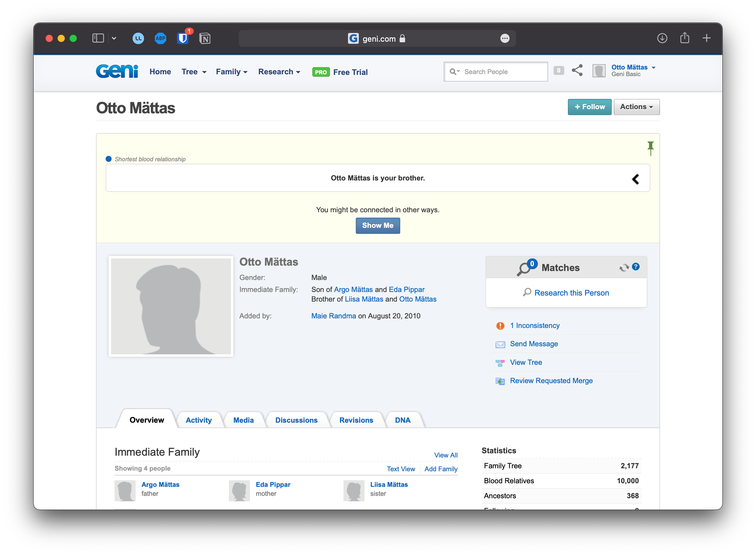Open Matches help question mark

pyautogui.click(x=635, y=267)
